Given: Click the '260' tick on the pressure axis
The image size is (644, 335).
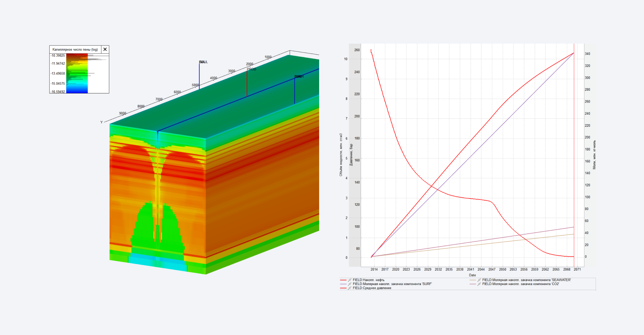Looking at the screenshot, I should (357, 50).
